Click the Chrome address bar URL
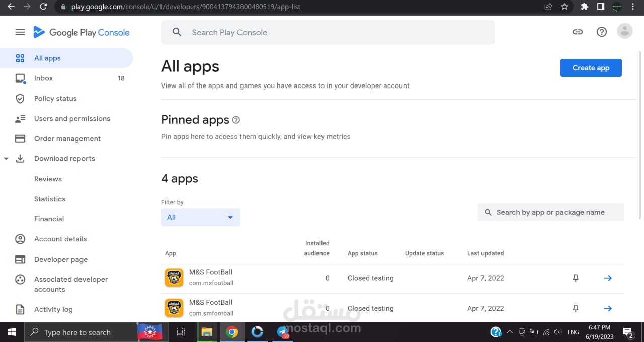 [x=186, y=7]
